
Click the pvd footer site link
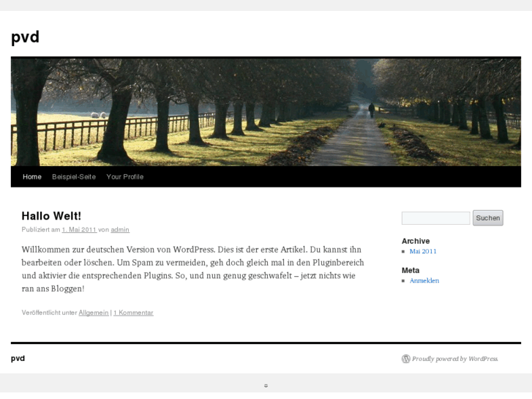click(18, 358)
